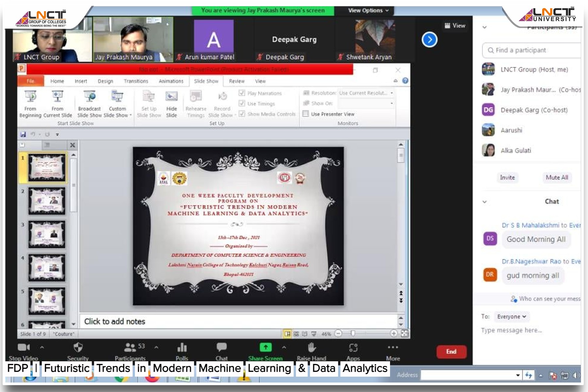Image resolution: width=588 pixels, height=392 pixels.
Task: Click the zoom slider in PowerPoint status bar
Action: (x=353, y=334)
